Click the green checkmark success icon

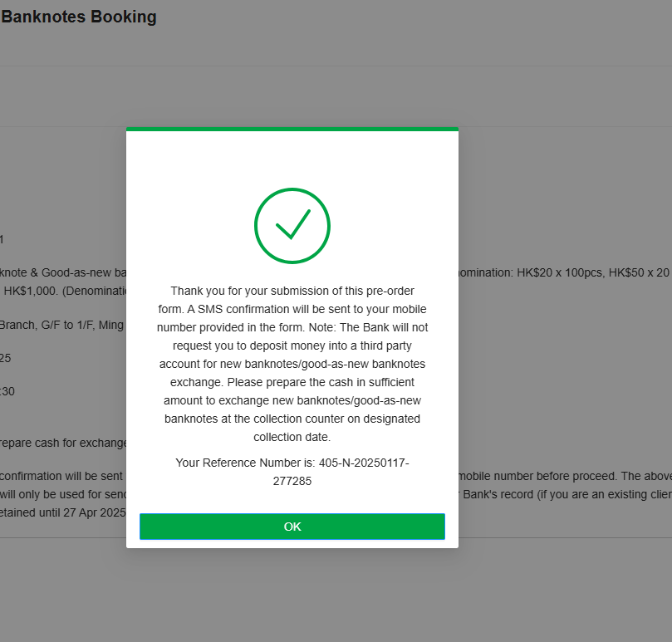pos(292,226)
